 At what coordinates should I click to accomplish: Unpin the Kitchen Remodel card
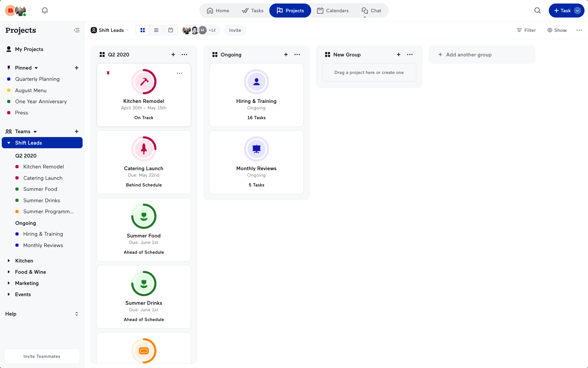point(108,73)
